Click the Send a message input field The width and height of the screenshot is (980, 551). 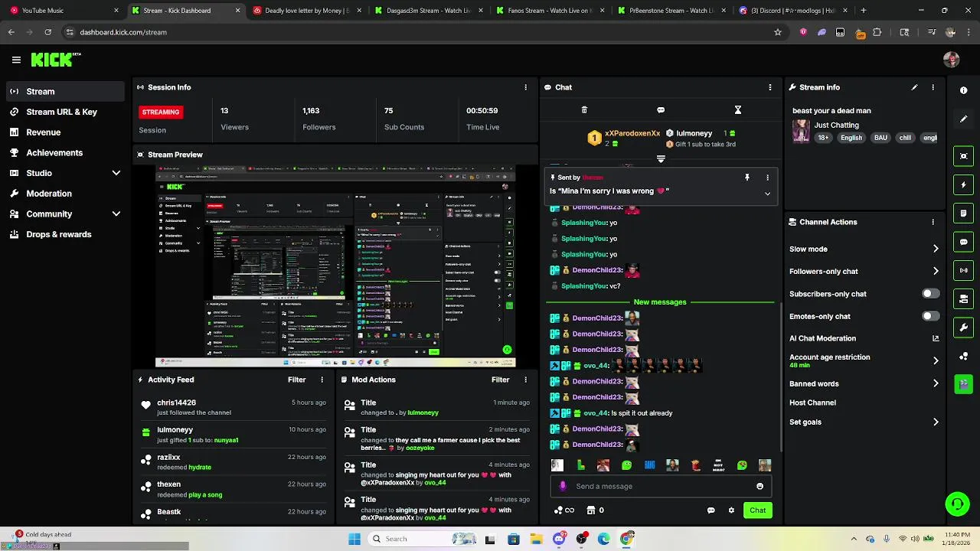(x=661, y=486)
